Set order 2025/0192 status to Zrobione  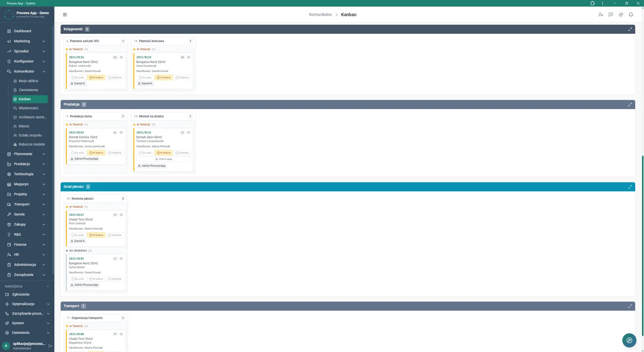click(x=115, y=153)
